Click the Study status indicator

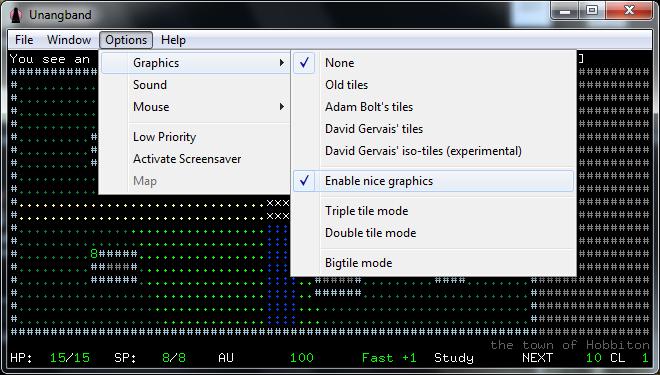click(454, 358)
